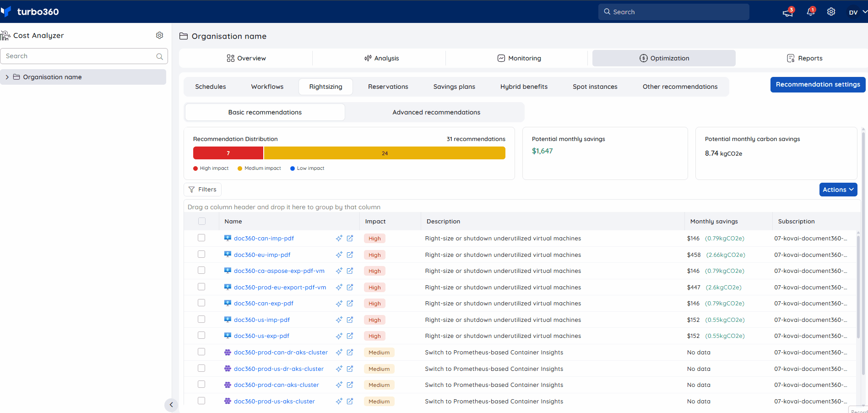Open the DV user profile menu
This screenshot has height=413, width=868.
(857, 12)
